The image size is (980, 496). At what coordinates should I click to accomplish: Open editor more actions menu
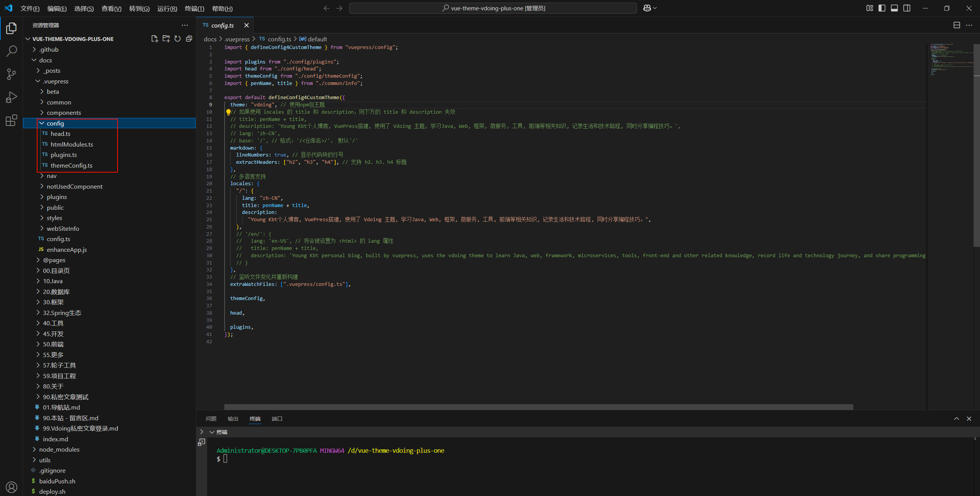pyautogui.click(x=969, y=25)
